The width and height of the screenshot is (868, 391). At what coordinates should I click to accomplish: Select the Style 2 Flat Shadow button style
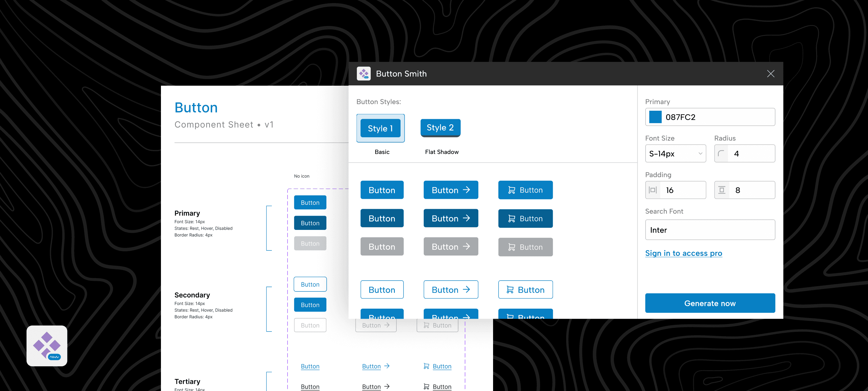tap(440, 128)
